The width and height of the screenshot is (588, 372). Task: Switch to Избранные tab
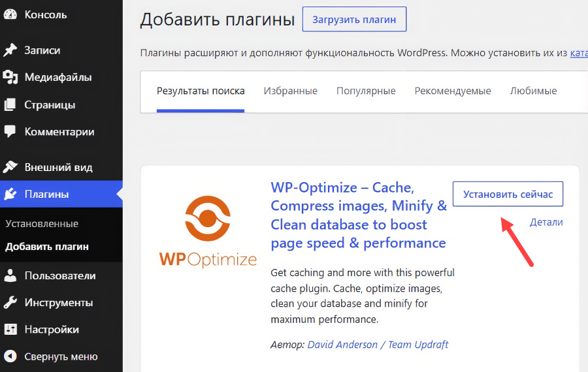click(290, 91)
